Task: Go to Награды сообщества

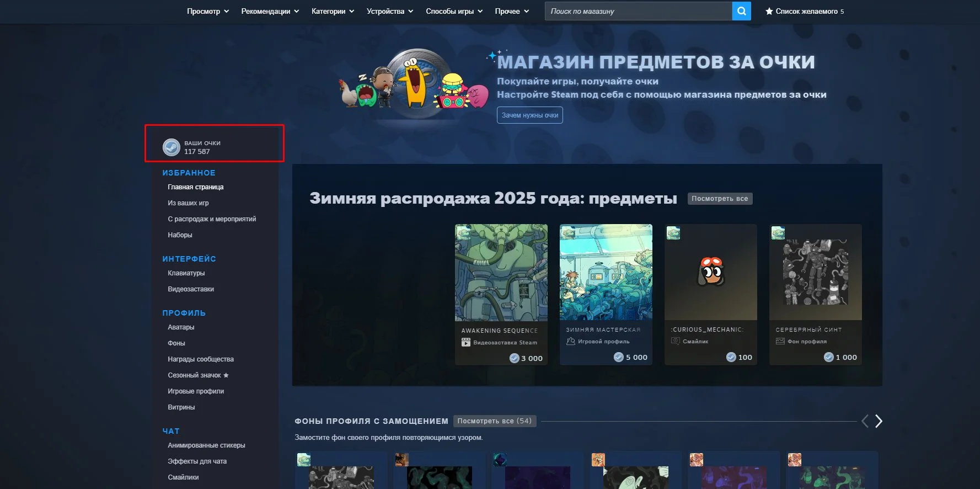Action: click(x=201, y=359)
